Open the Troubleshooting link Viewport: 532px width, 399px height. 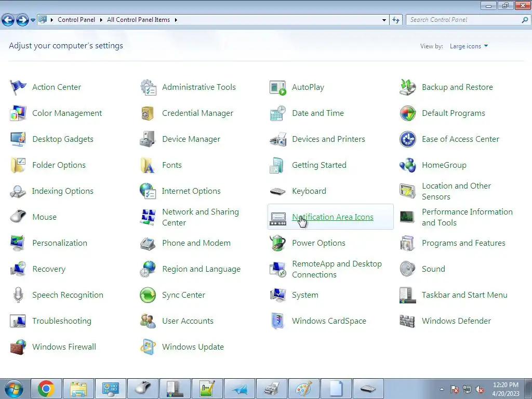point(62,321)
